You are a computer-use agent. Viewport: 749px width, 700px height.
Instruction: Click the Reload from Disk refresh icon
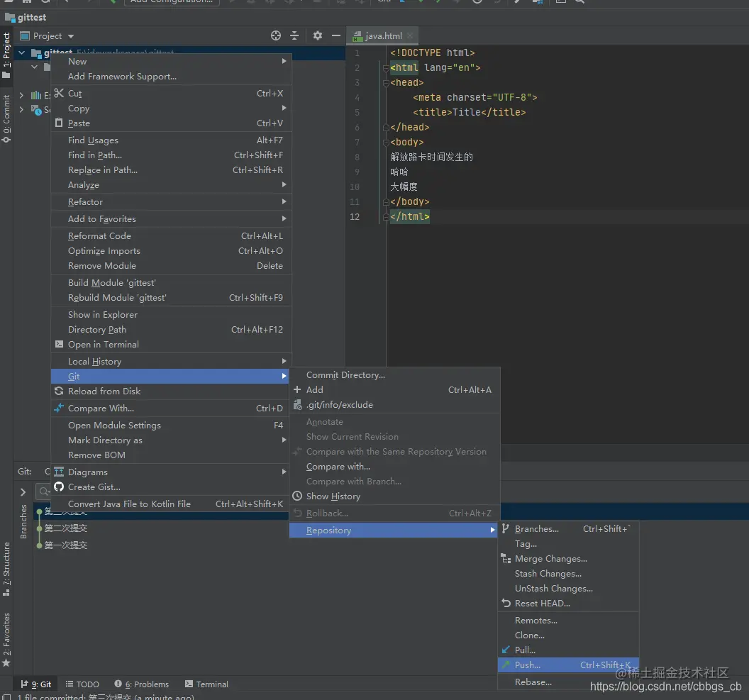59,391
